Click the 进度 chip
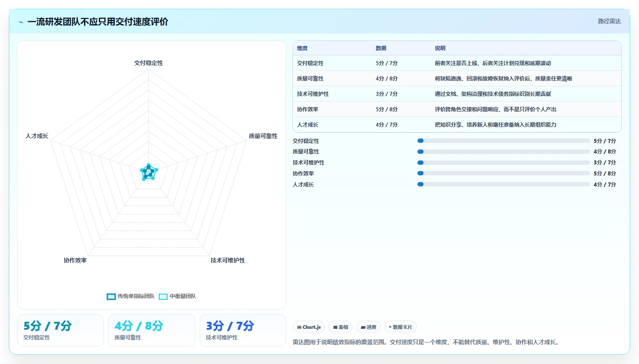 click(369, 327)
